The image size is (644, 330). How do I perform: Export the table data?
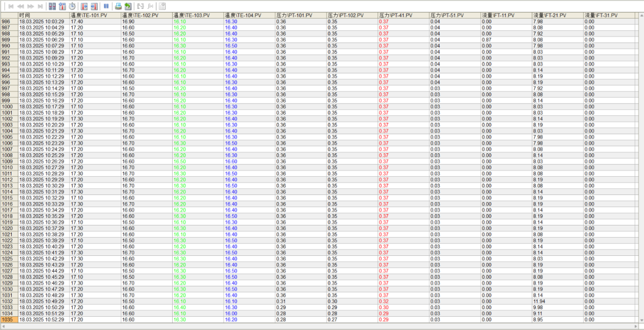point(128,7)
